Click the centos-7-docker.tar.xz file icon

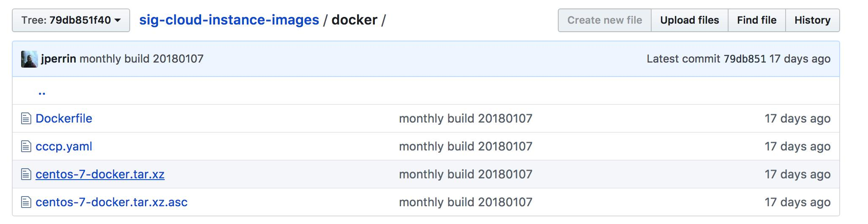point(26,175)
